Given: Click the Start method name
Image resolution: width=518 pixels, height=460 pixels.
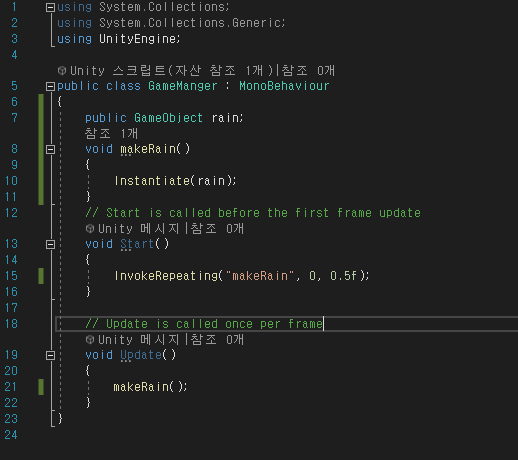Looking at the screenshot, I should [x=137, y=244].
